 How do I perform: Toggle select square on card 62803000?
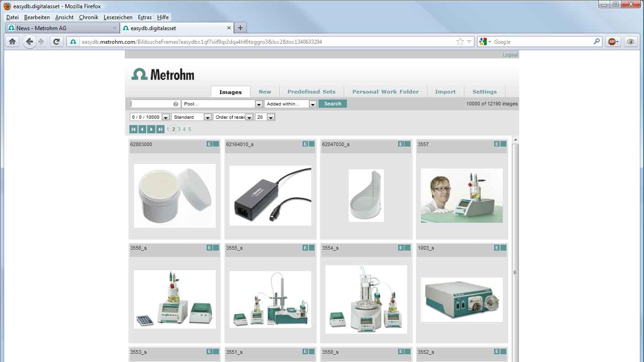click(x=216, y=144)
